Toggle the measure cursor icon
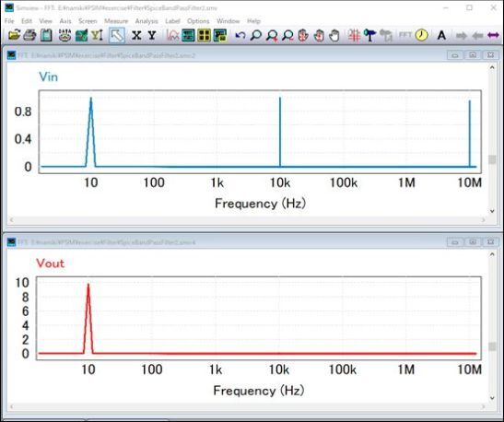Viewport: 504px width, 422px height. point(354,35)
